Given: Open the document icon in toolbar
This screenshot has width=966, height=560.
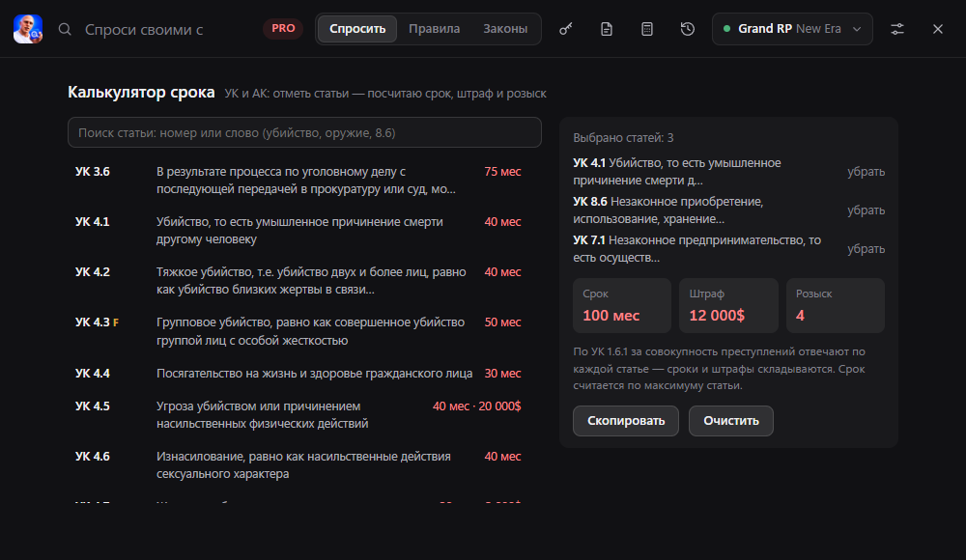Looking at the screenshot, I should click(607, 29).
